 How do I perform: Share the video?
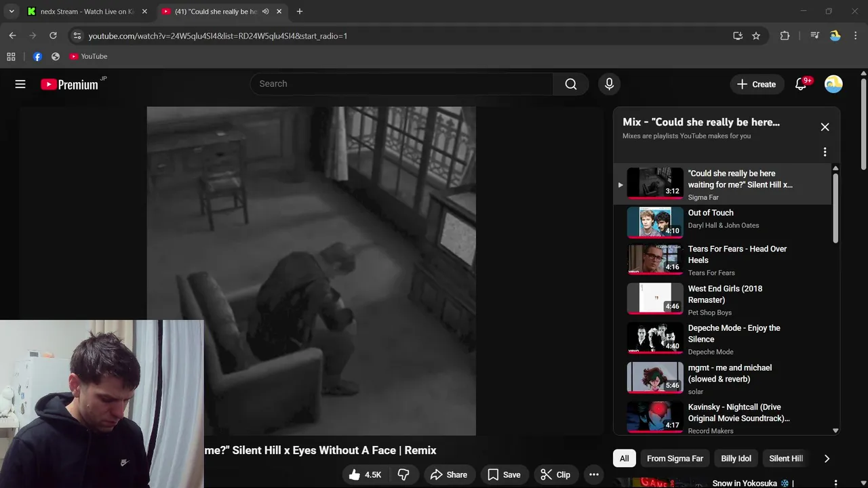click(x=449, y=474)
